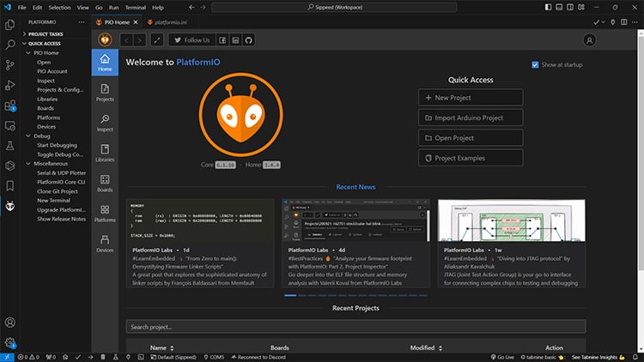The height and width of the screenshot is (362, 644).
Task: Open the Terminal menu
Action: pos(135,7)
